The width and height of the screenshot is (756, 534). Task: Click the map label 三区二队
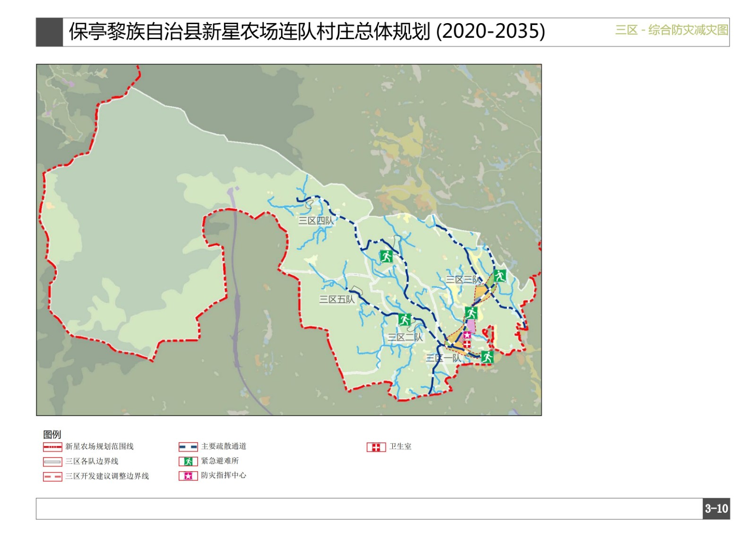pos(405,338)
